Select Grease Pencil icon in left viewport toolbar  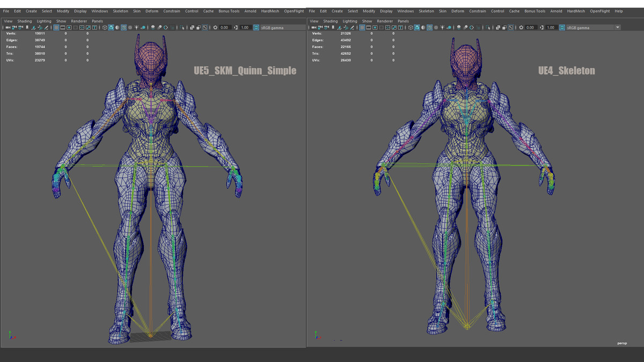(46, 27)
